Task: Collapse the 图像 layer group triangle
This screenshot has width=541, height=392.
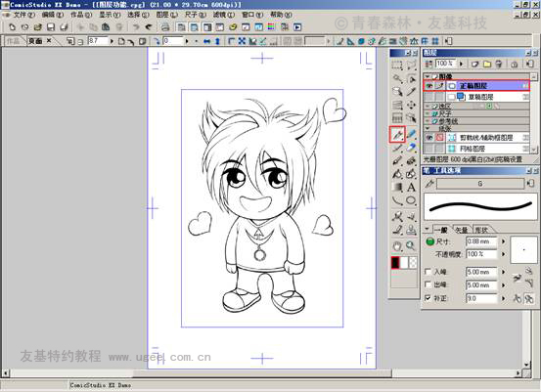Action: click(428, 76)
